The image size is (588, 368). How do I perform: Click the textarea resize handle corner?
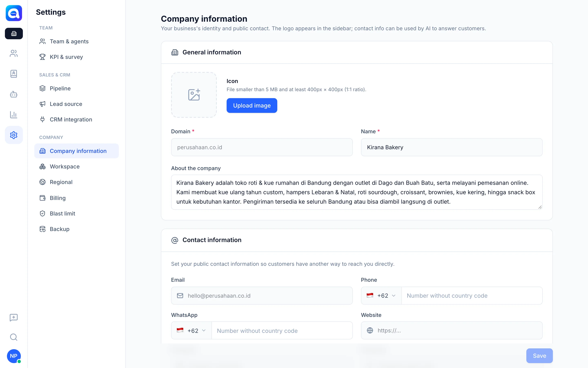(x=540, y=207)
